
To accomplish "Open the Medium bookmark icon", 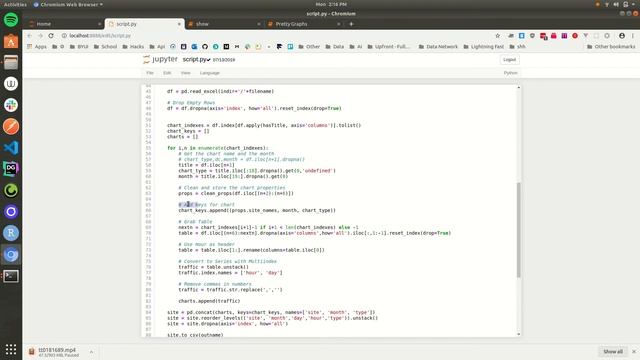I will [x=226, y=47].
